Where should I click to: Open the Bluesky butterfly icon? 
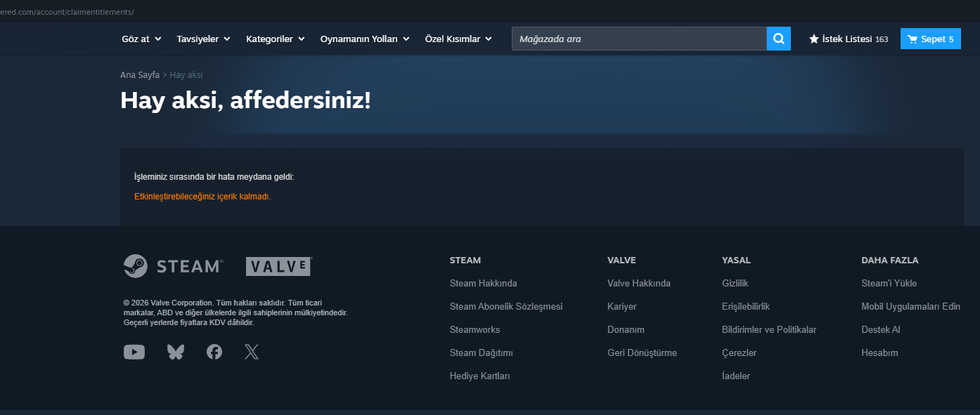click(175, 352)
